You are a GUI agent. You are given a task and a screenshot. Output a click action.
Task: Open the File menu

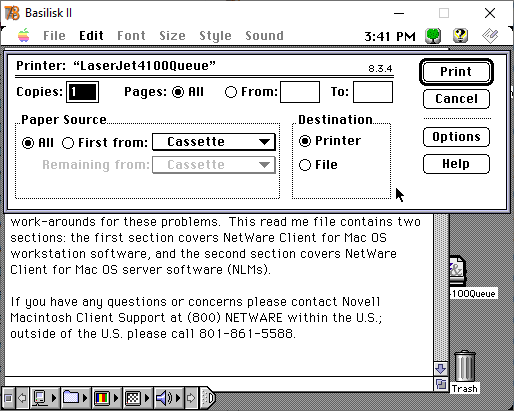(x=54, y=36)
